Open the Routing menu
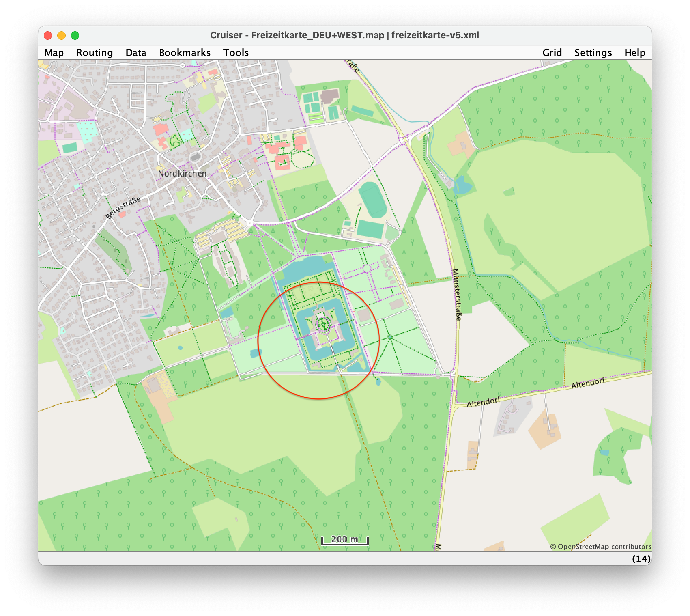Screen dimensions: 690x616 [95, 53]
